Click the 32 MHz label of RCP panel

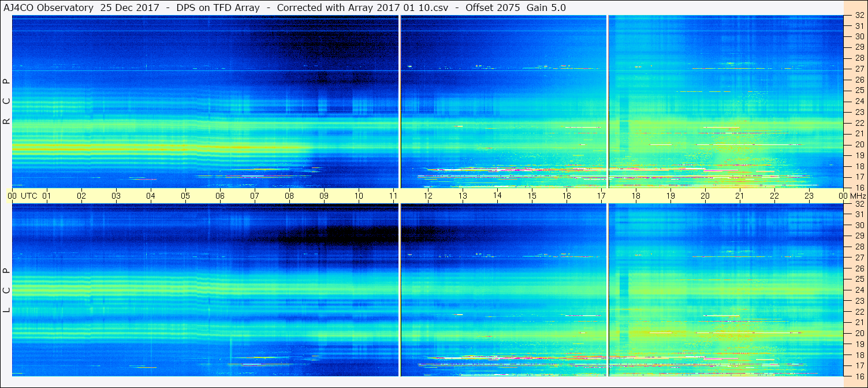[x=859, y=16]
